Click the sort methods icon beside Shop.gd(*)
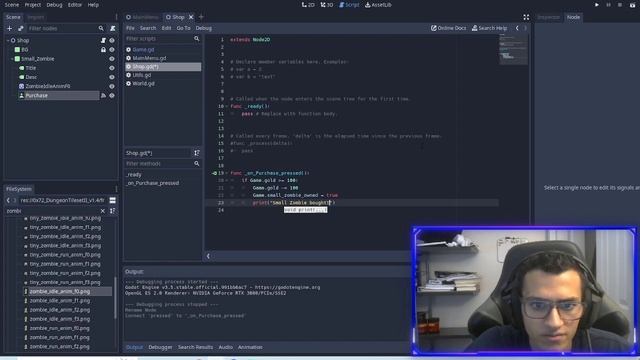The image size is (640, 360). coord(197,153)
